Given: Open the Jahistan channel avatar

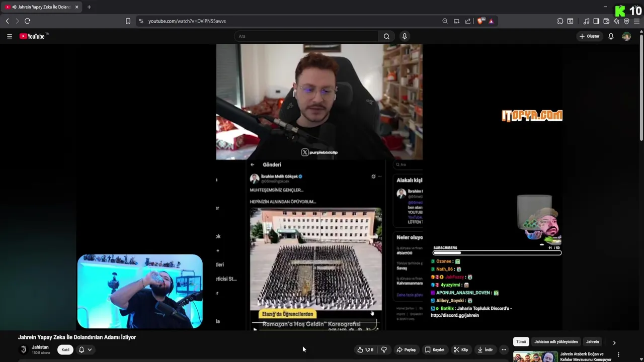Looking at the screenshot, I should (23, 349).
